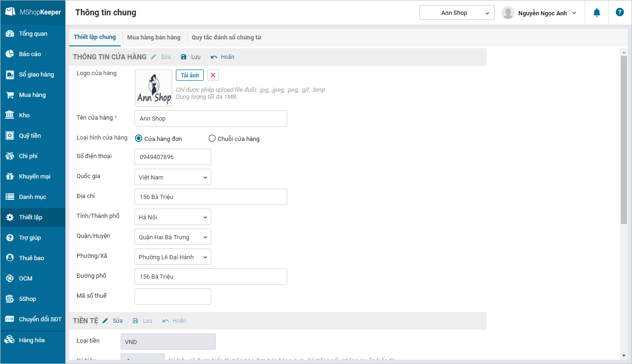Viewport: 632px width, 364px height.
Task: Open the Ann Shop store selector dropdown
Action: point(457,13)
